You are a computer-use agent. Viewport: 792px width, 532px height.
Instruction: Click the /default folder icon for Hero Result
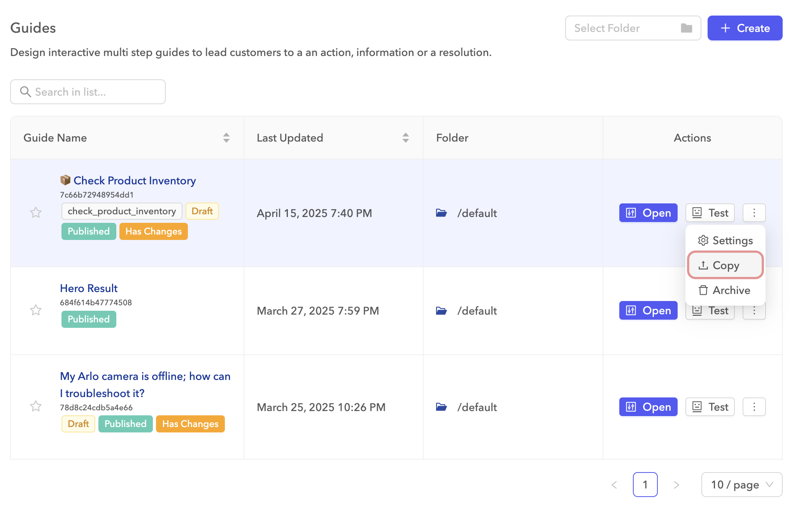[441, 311]
